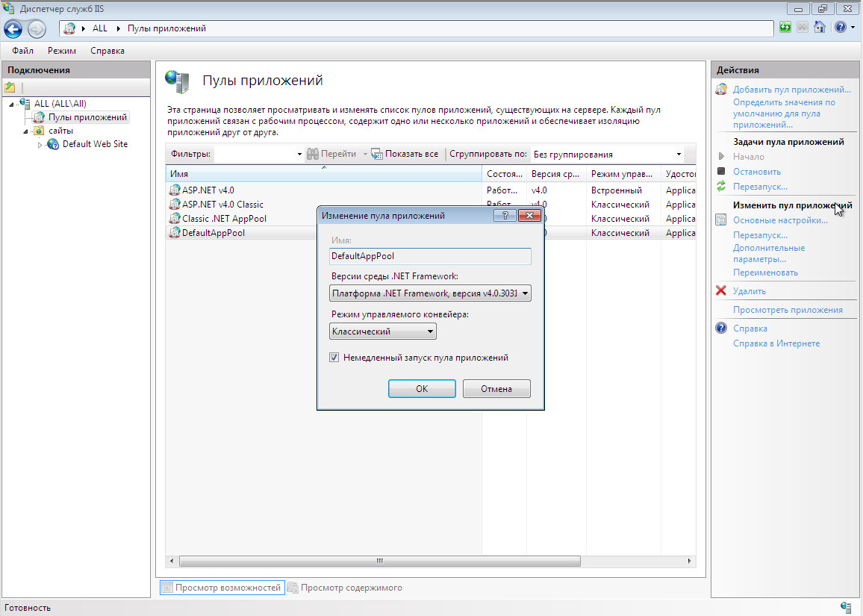Click the binoculars Перейти icon
The width and height of the screenshot is (863, 616).
click(x=313, y=154)
